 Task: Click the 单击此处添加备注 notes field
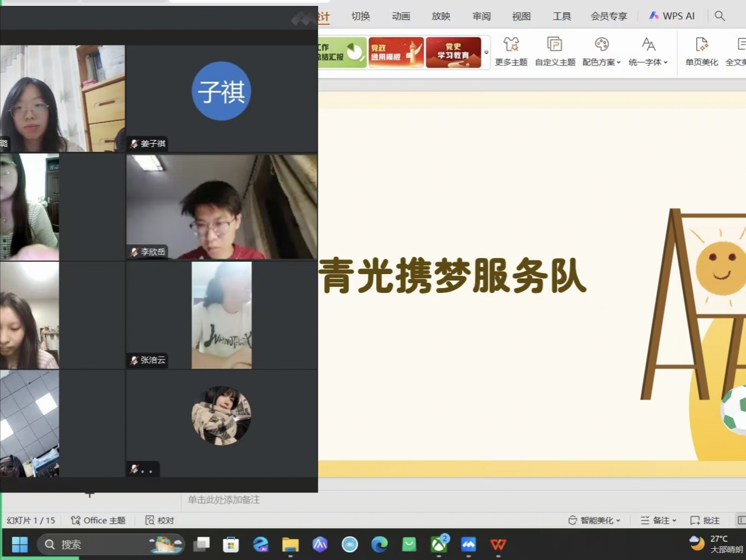tap(224, 499)
